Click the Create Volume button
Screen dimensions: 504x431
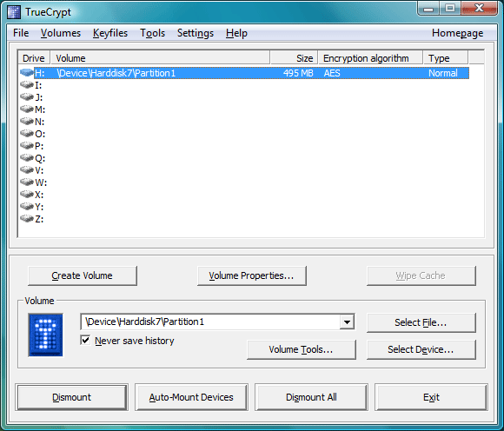(83, 275)
